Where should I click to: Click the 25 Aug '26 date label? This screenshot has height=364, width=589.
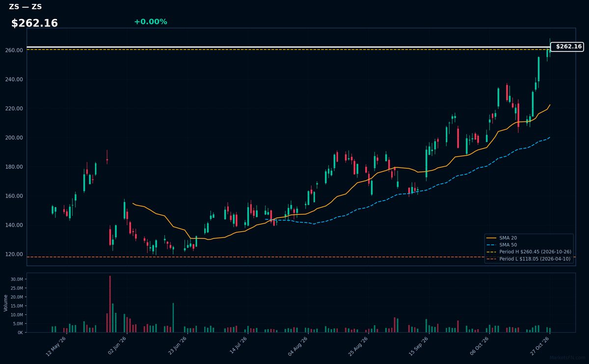tap(358, 346)
